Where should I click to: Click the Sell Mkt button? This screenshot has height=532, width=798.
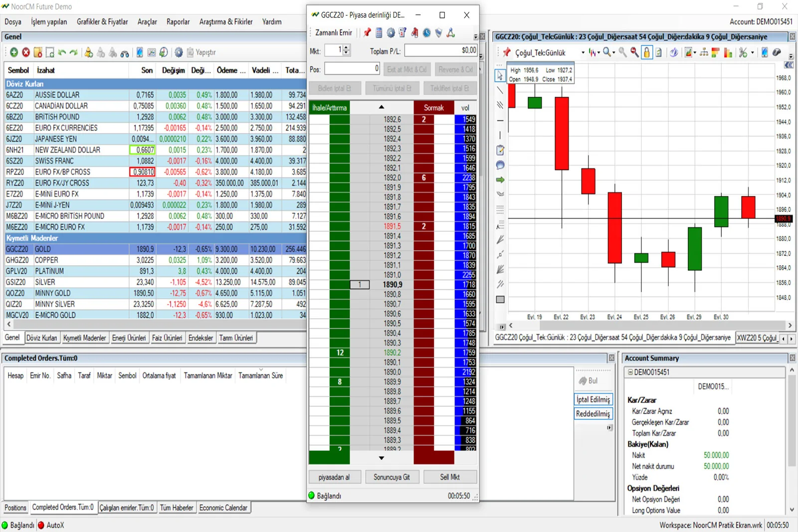coord(450,477)
